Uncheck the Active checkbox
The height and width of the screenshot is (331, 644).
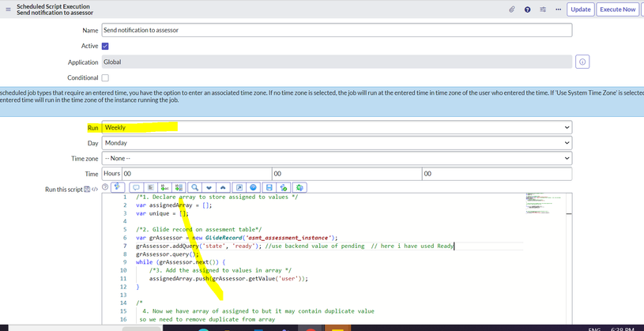click(105, 46)
